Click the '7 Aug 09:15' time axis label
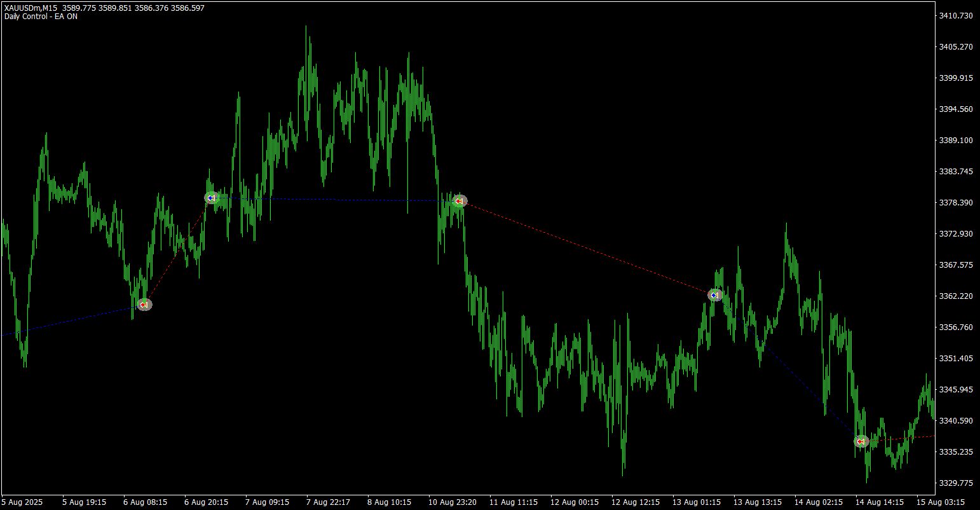This screenshot has height=510, width=980. [268, 502]
